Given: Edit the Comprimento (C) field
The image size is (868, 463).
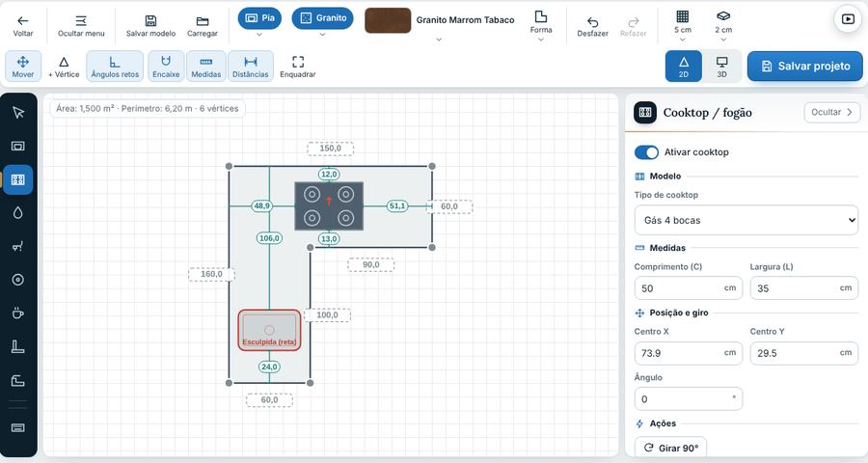Looking at the screenshot, I should pos(688,288).
